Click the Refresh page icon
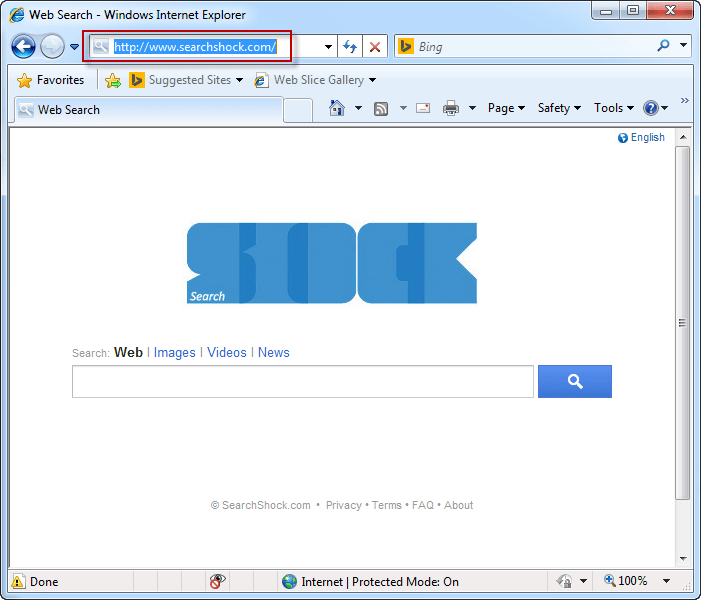Screen dimensions: 701x600 coord(350,46)
